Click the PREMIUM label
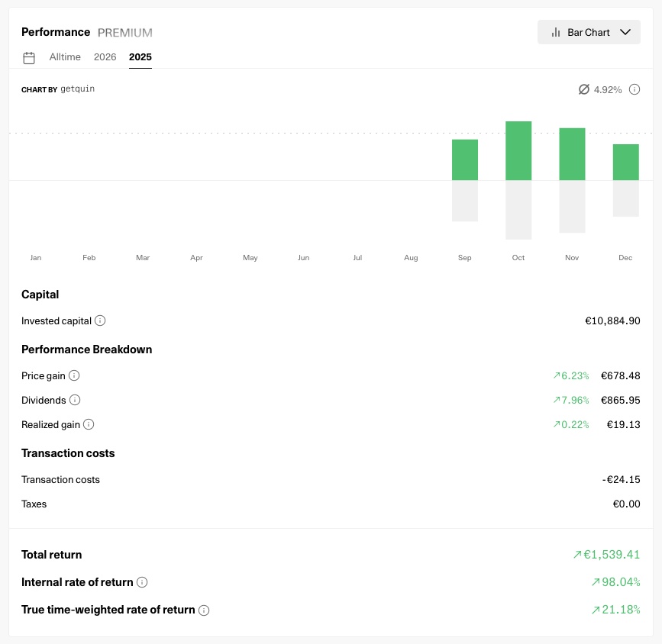The image size is (662, 644). 125,33
